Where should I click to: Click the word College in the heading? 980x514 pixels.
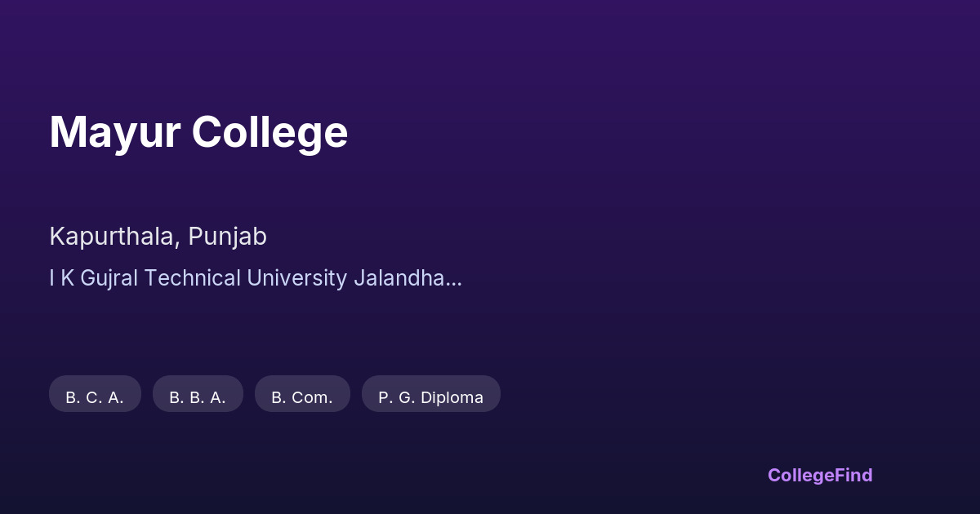(270, 132)
